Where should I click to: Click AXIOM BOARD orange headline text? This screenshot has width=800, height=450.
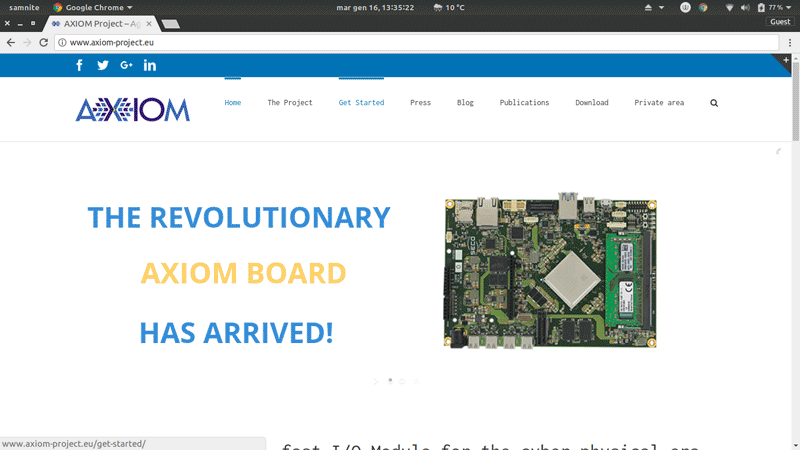(243, 273)
